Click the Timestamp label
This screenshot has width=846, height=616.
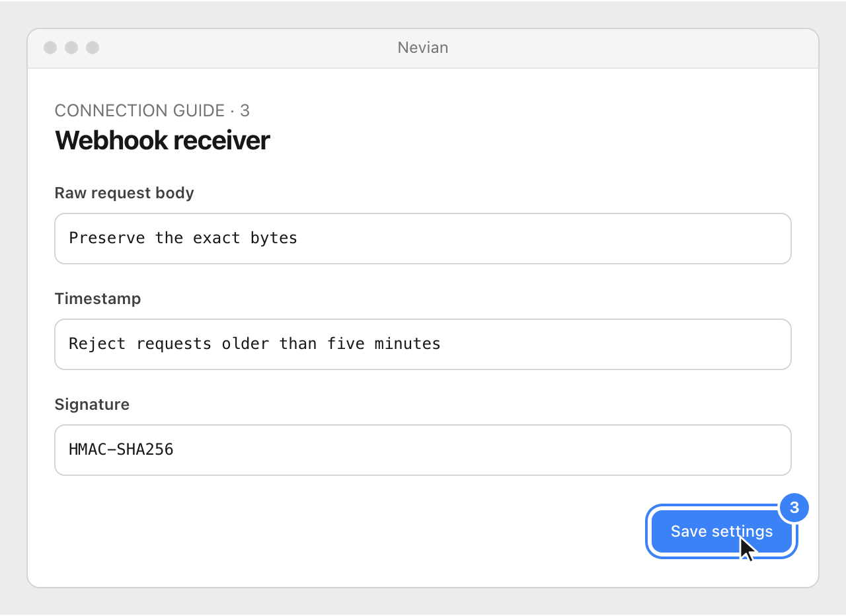[98, 299]
